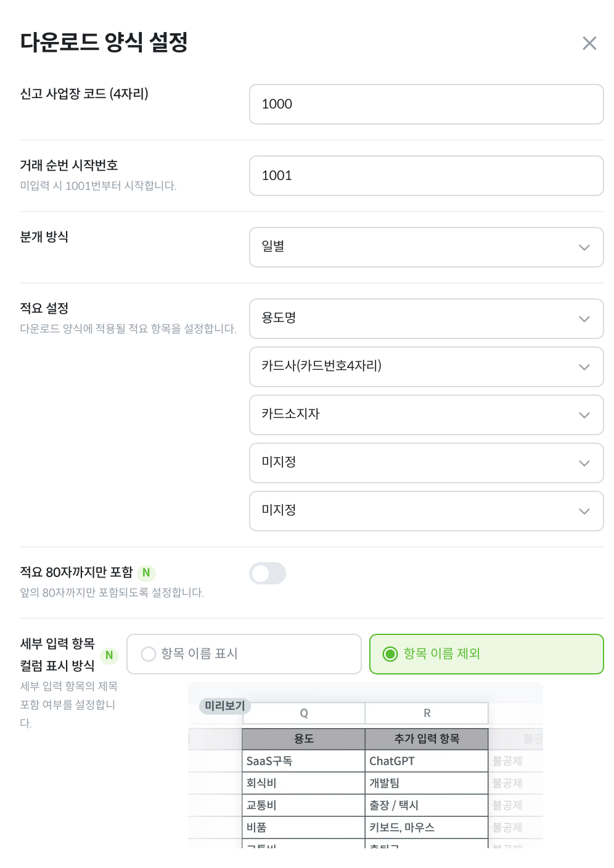Click the N badge beside 컬럼 표시 방식
614x868 pixels.
[x=109, y=655]
